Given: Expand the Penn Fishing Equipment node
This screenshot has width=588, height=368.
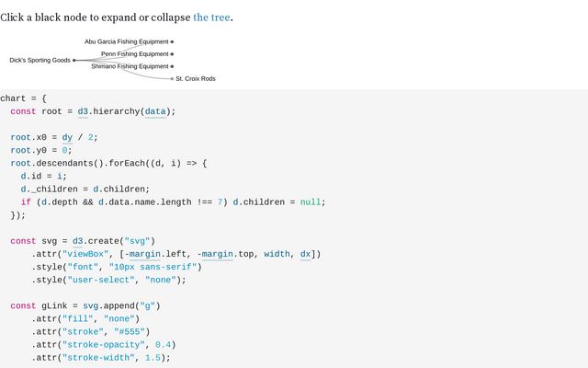Looking at the screenshot, I should tap(172, 54).
